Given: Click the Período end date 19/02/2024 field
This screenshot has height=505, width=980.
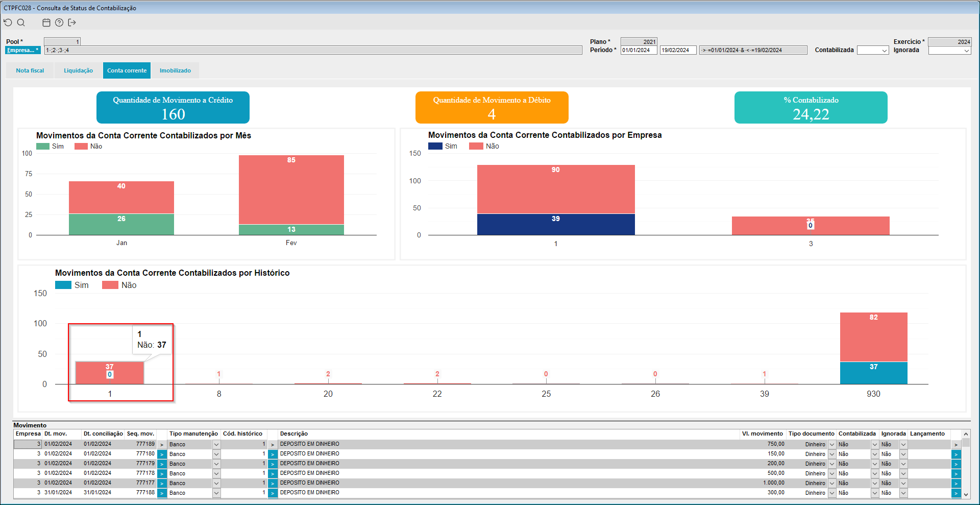Looking at the screenshot, I should pos(678,50).
